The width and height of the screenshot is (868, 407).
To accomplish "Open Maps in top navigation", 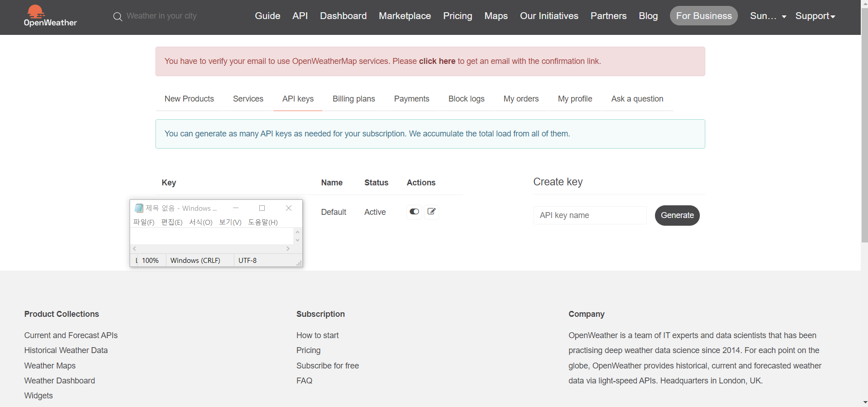I will 496,16.
